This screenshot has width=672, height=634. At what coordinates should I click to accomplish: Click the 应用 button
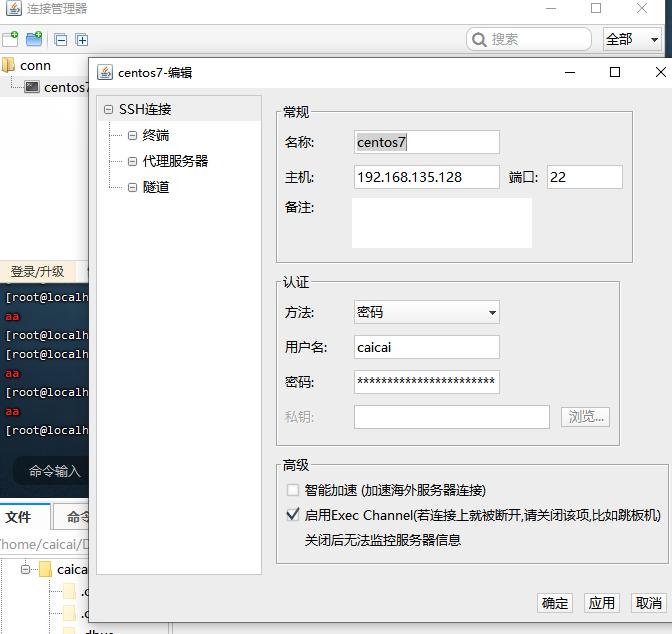(x=602, y=603)
